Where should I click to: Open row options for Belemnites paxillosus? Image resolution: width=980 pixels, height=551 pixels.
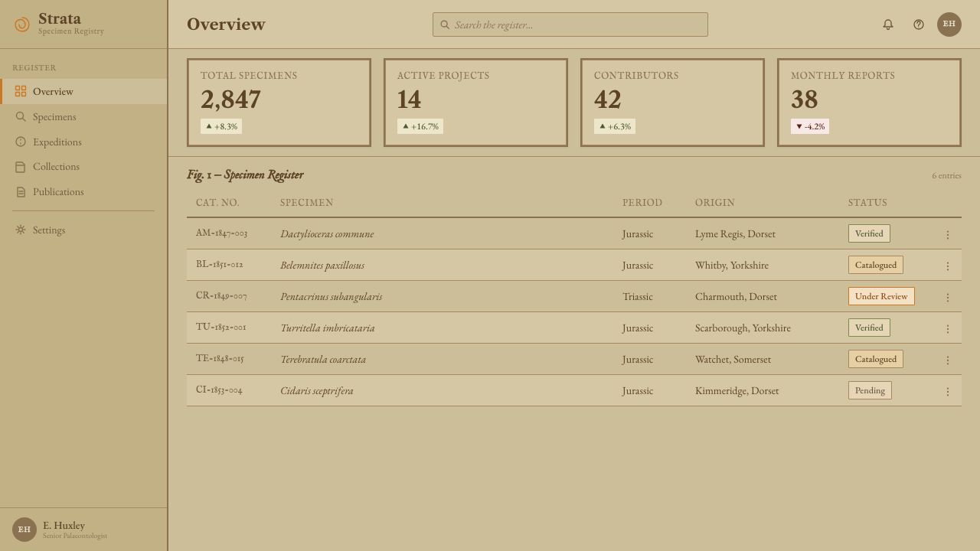(x=948, y=266)
